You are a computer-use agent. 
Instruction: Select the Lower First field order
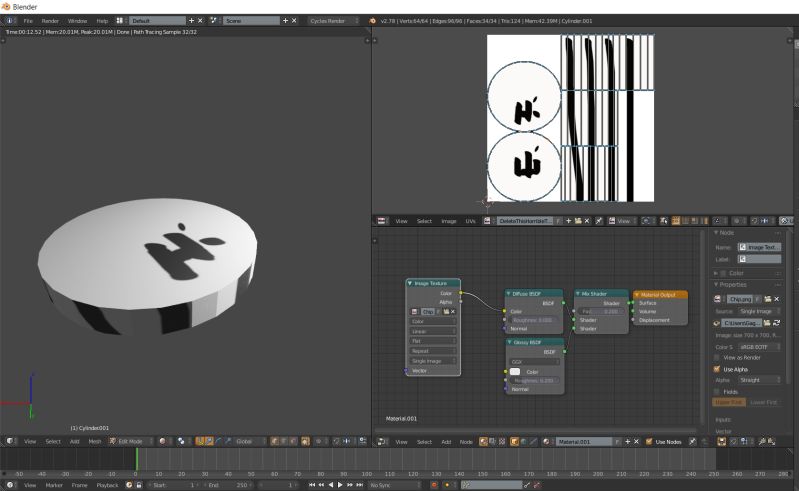click(x=763, y=402)
